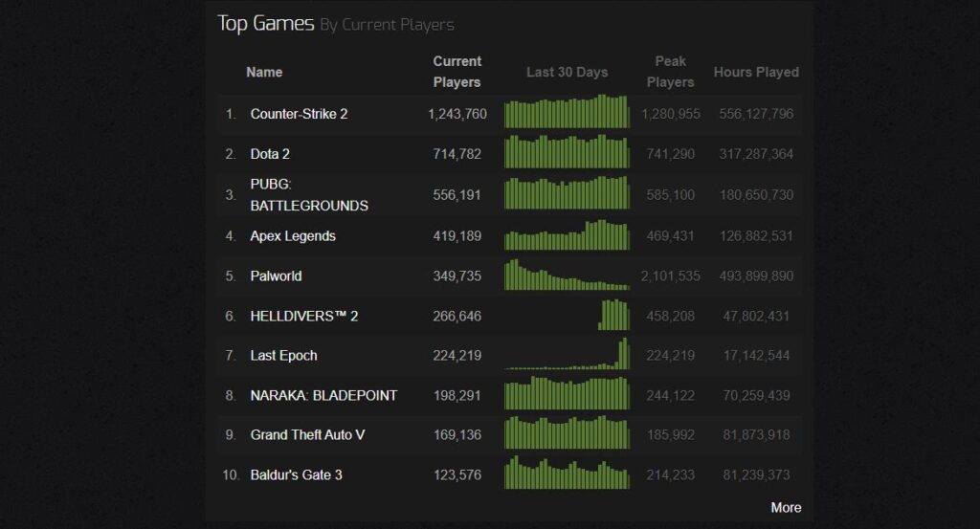Click the Last Epoch 30-day chart
The image size is (980, 529).
point(567,354)
